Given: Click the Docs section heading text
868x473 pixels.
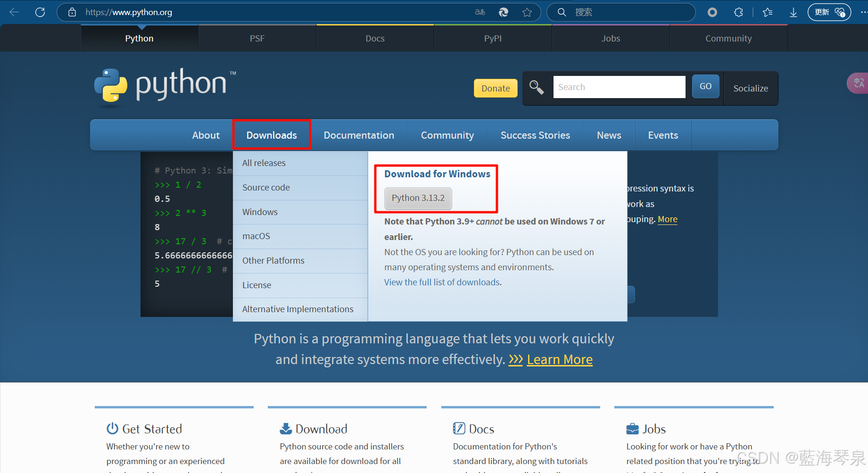Looking at the screenshot, I should pyautogui.click(x=481, y=429).
